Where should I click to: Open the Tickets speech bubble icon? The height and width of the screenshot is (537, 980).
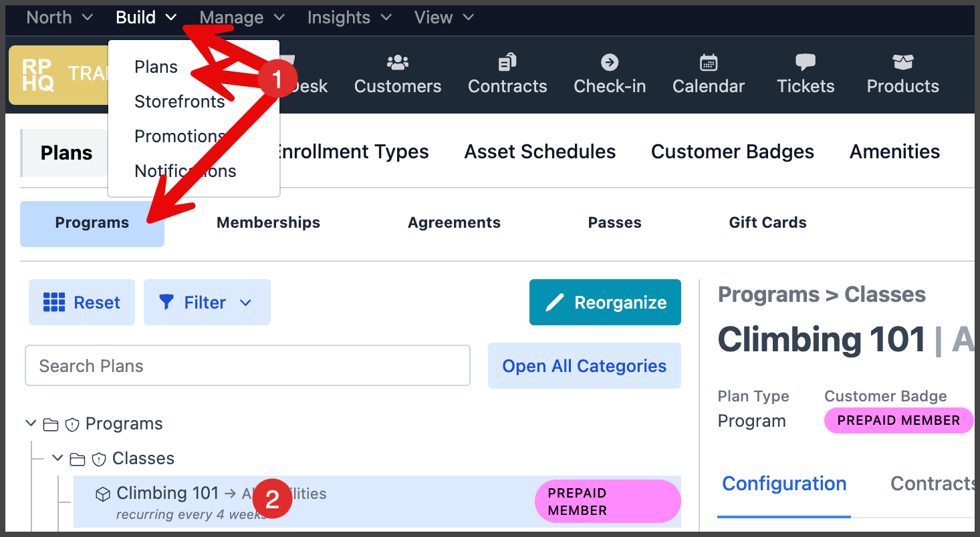coord(806,63)
